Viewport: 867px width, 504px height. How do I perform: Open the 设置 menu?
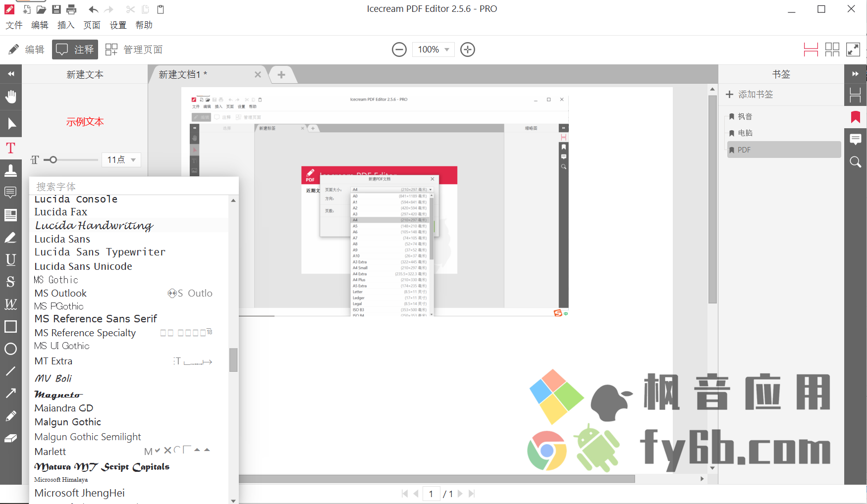click(x=118, y=25)
